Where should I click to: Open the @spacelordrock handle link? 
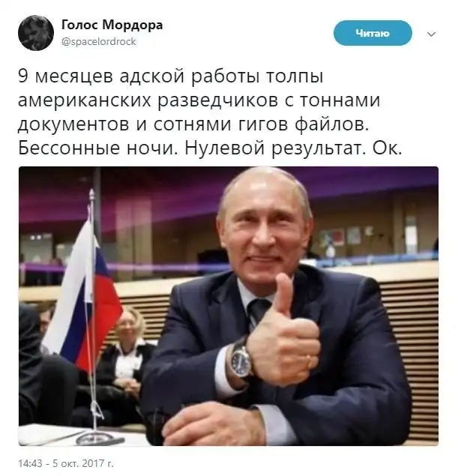[99, 41]
